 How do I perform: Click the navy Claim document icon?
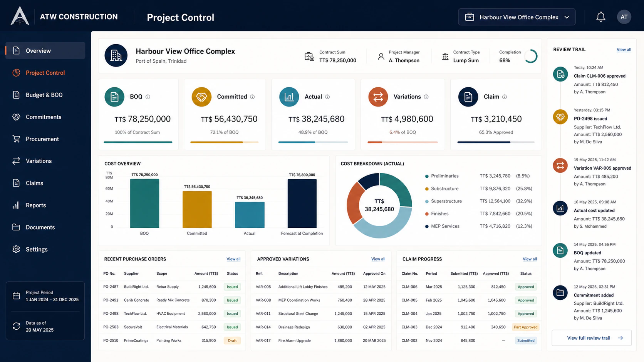coord(468,97)
